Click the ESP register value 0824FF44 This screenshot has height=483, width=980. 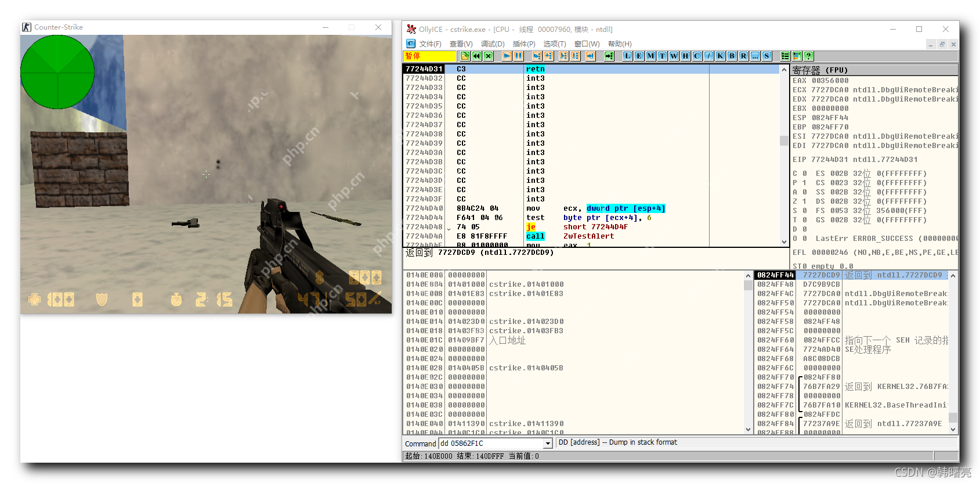830,118
